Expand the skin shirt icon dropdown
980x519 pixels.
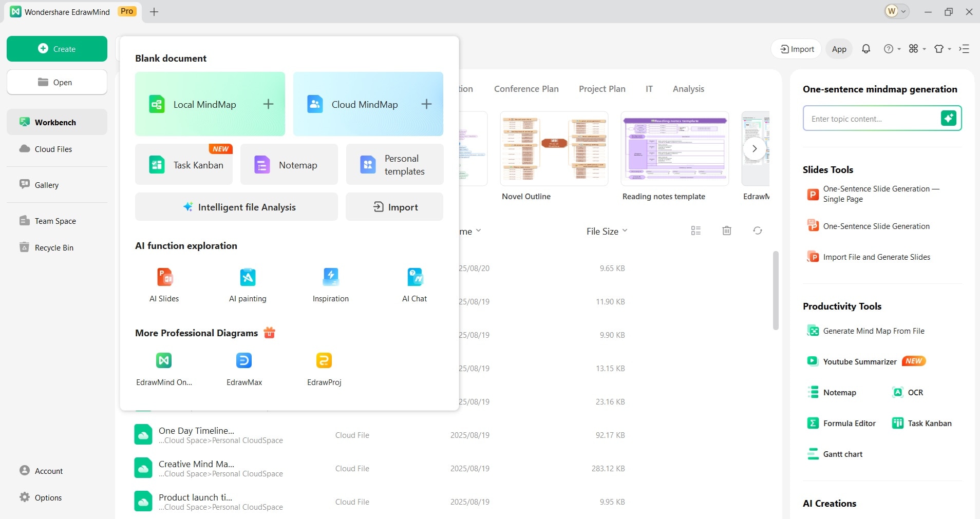(x=943, y=49)
